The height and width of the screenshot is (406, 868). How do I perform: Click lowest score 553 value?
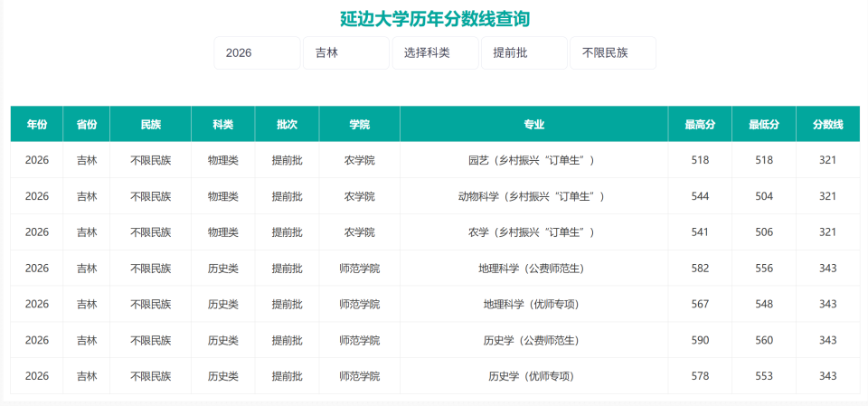click(x=764, y=376)
